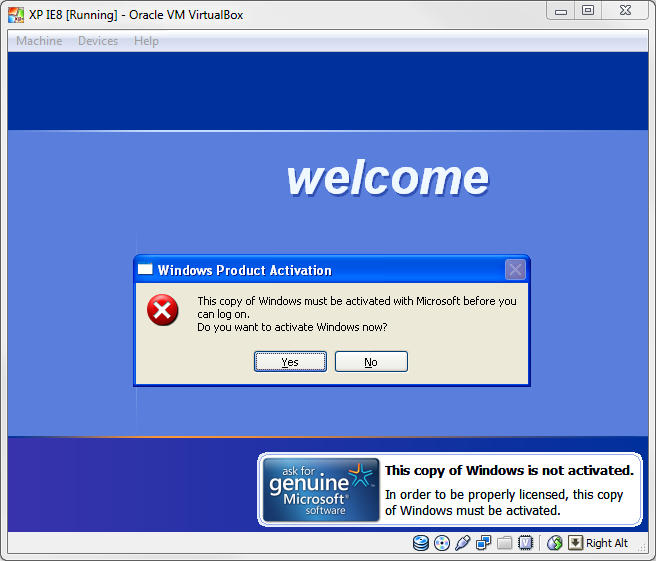Close the Windows Product Activation dialog
This screenshot has width=656, height=561.
tap(515, 269)
